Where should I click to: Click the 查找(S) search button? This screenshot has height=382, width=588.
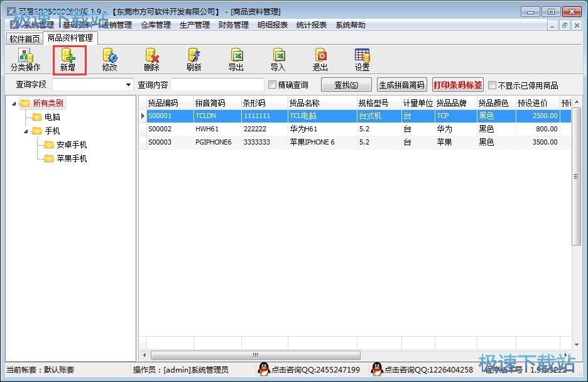[346, 85]
